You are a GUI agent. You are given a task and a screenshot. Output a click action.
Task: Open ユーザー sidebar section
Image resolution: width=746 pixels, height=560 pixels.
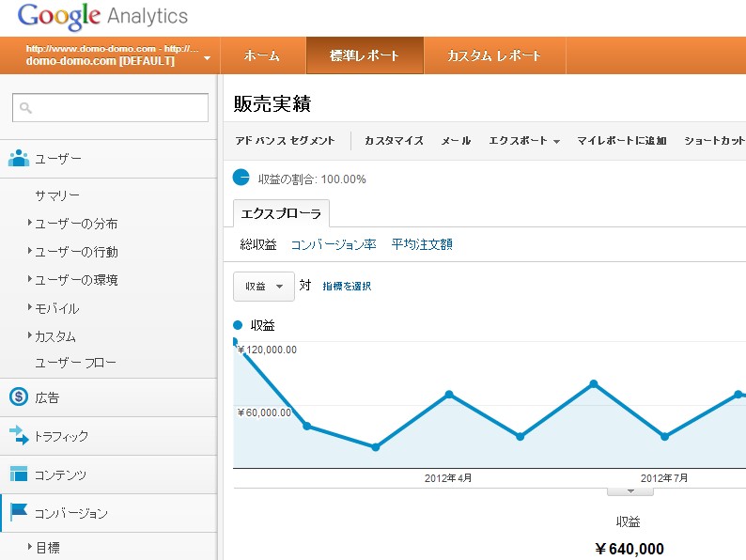click(x=108, y=159)
